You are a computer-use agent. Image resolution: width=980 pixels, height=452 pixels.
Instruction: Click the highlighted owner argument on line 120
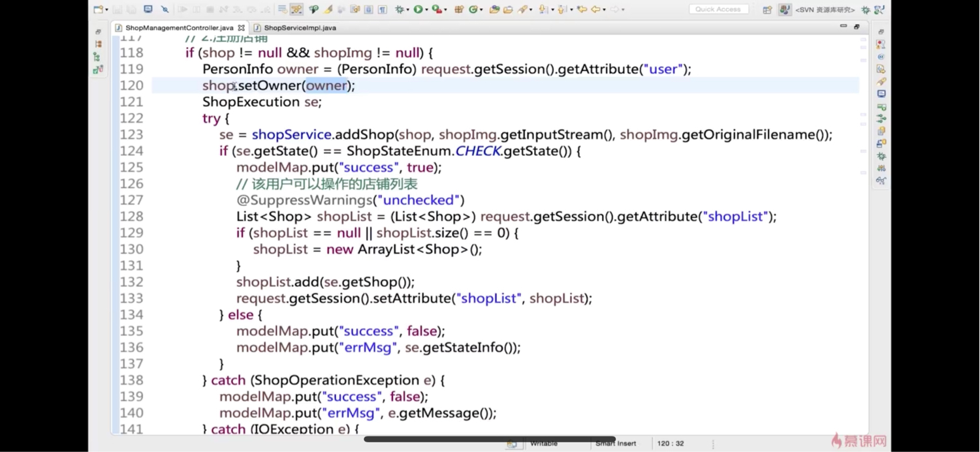326,85
